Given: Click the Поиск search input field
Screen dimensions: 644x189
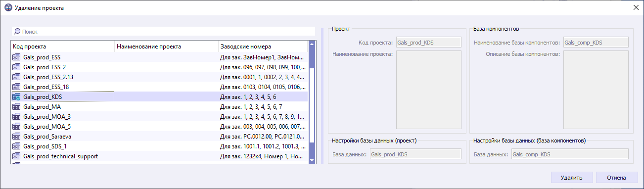Looking at the screenshot, I should (x=163, y=31).
